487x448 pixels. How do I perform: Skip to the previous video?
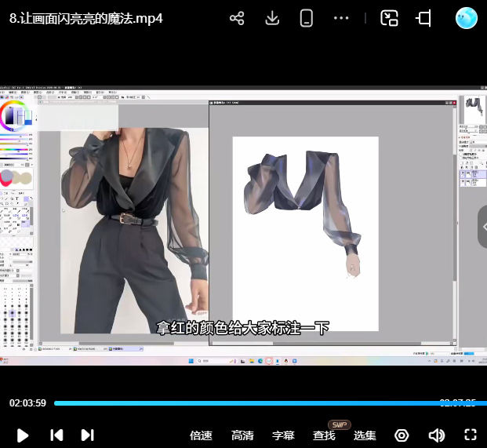[56, 435]
